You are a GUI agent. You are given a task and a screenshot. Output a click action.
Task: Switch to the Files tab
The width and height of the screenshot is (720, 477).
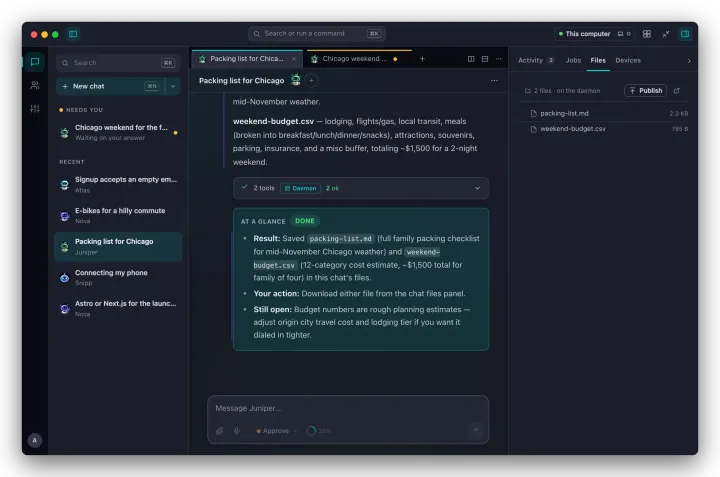tap(598, 60)
